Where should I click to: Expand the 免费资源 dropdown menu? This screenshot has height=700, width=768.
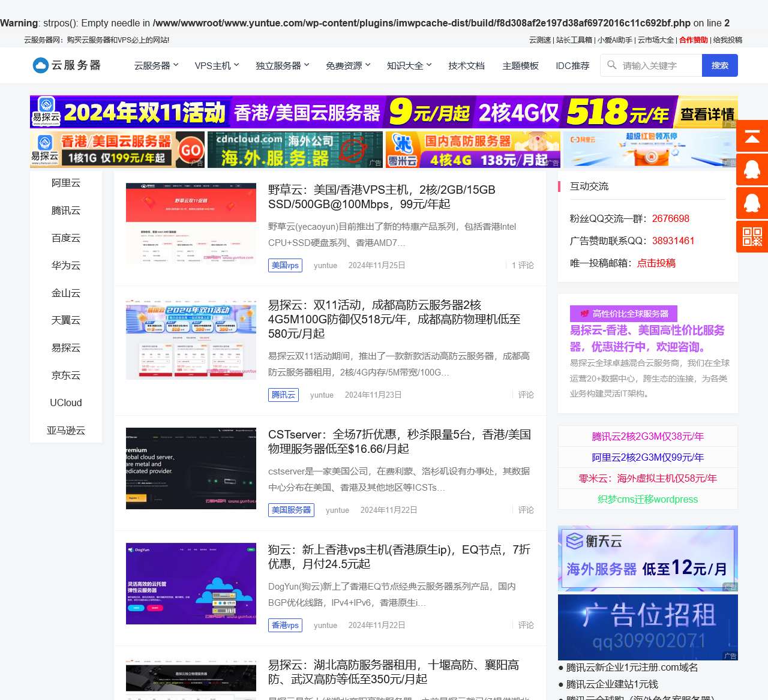(348, 65)
